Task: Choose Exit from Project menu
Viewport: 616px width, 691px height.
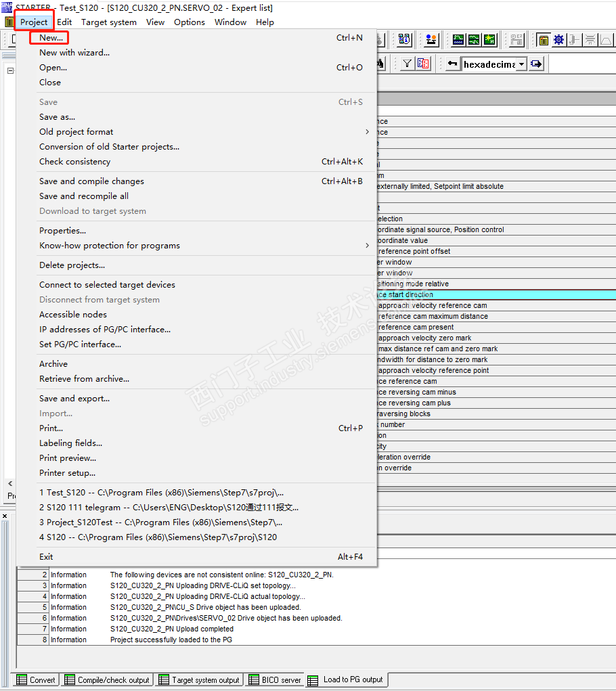Action: point(46,557)
